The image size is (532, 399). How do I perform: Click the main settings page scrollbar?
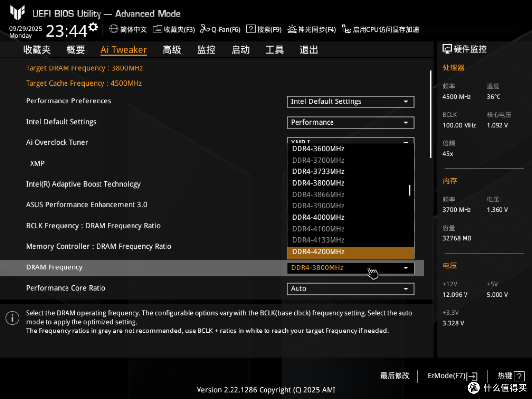coord(430,114)
